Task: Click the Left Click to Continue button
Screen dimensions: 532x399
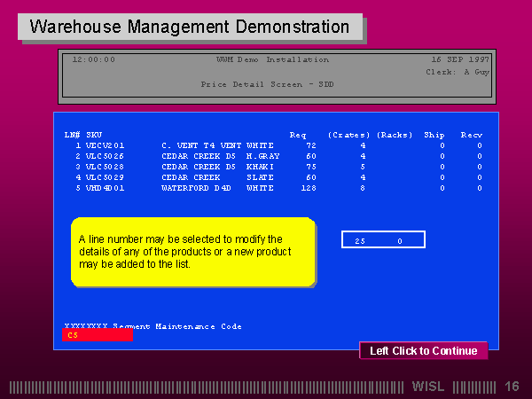Action: pyautogui.click(x=423, y=350)
